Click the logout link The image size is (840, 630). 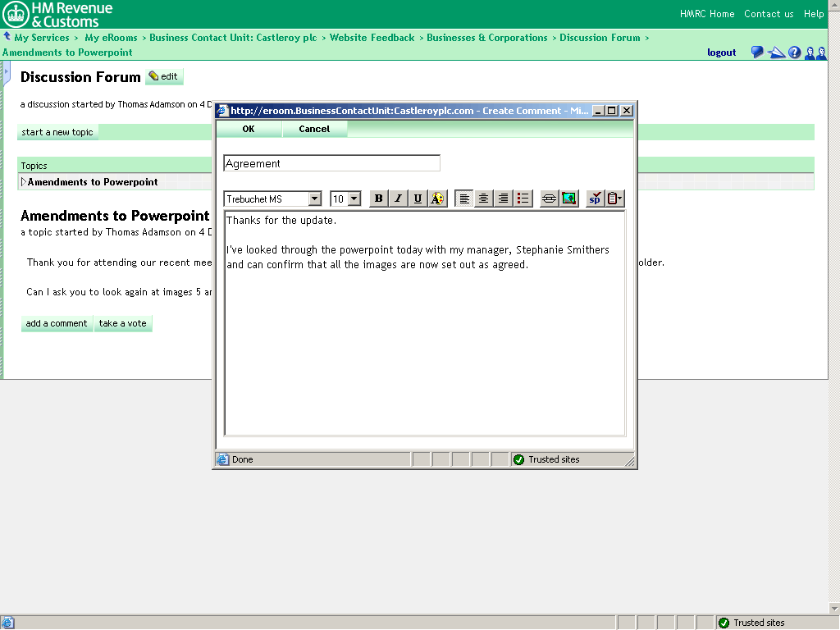coord(722,52)
